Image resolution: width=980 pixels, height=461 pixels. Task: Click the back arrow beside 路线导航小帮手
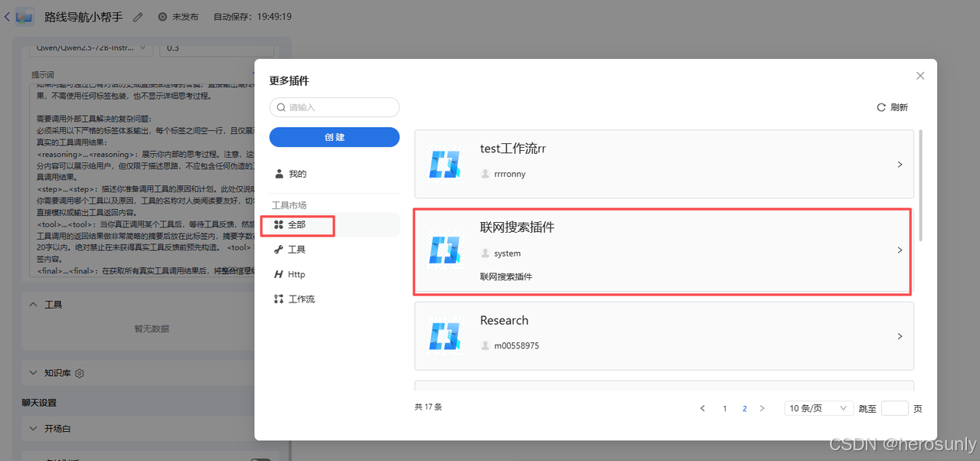(8, 15)
